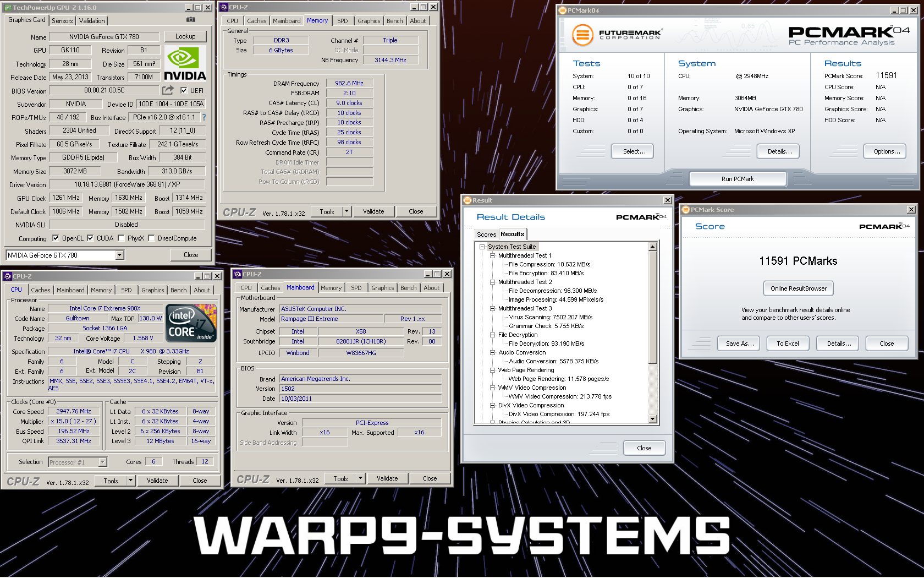Screen dimensions: 924x578
Task: Click the BIOS share icon in GPU-Z
Action: coord(168,90)
